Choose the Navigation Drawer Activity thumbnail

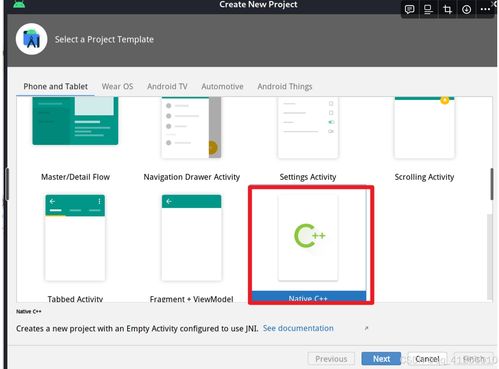[191, 127]
